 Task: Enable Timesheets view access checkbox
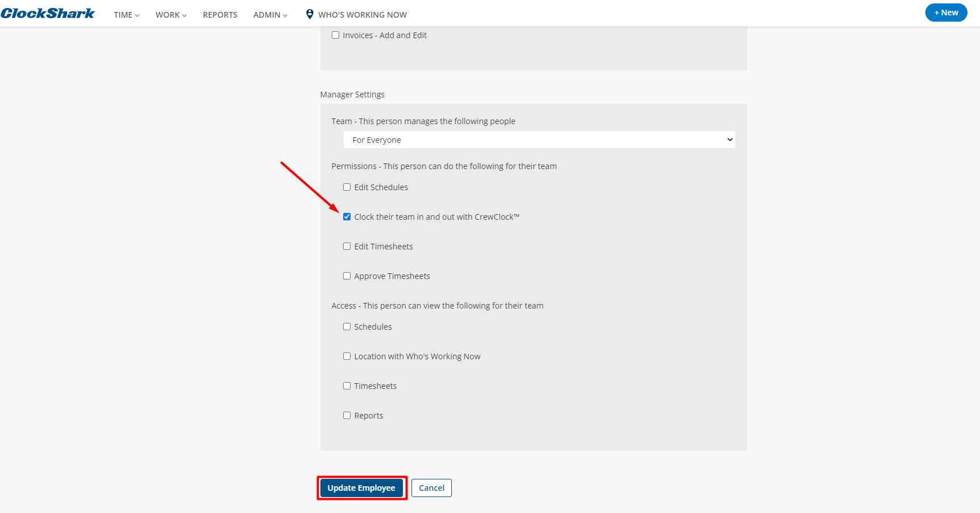pos(347,386)
